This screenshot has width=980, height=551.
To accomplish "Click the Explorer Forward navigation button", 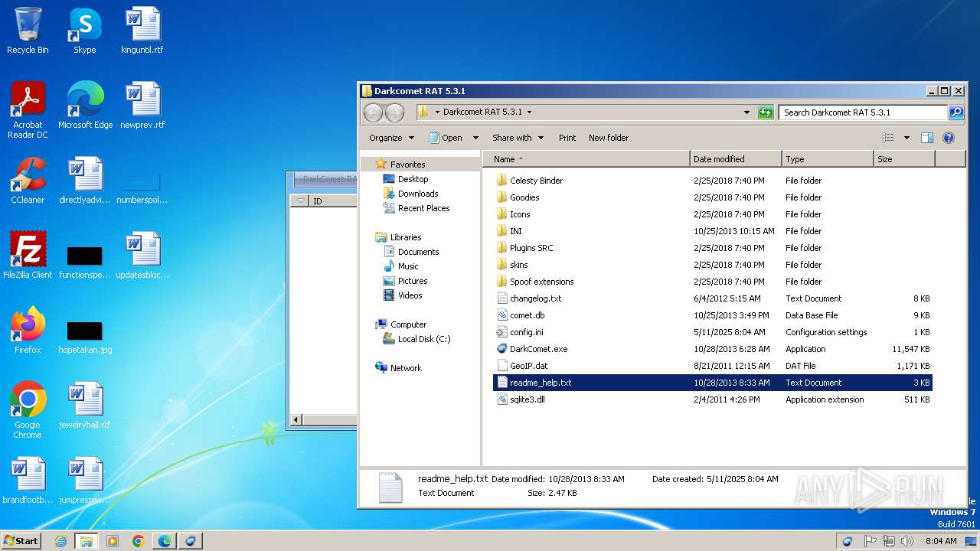I will (x=394, y=112).
